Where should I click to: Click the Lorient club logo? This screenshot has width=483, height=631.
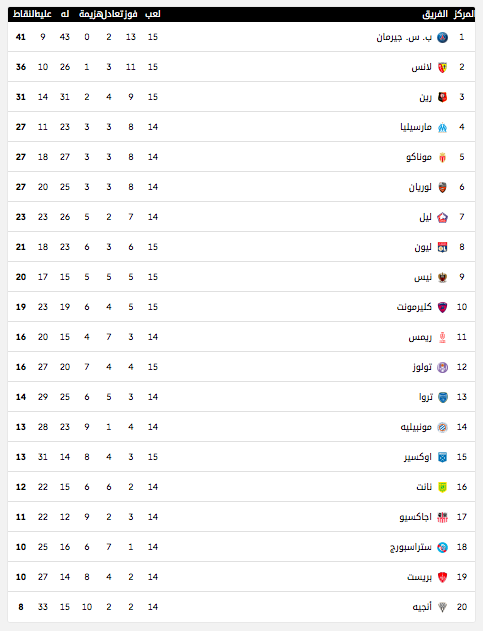click(x=442, y=187)
